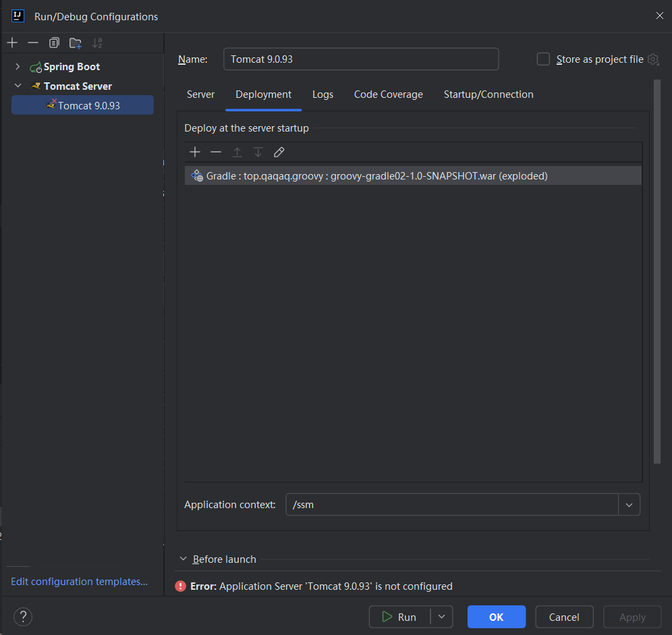The image size is (672, 635).
Task: Add new run configuration with plus icon
Action: 12,43
